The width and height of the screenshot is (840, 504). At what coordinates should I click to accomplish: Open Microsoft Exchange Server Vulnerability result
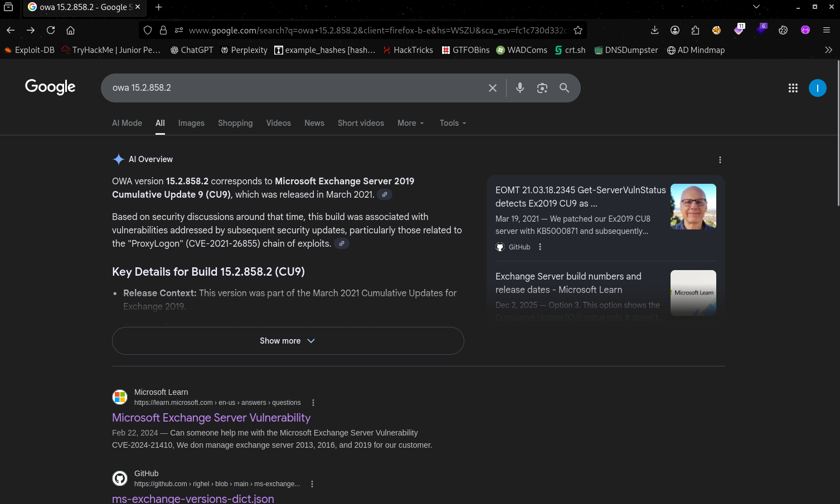211,418
